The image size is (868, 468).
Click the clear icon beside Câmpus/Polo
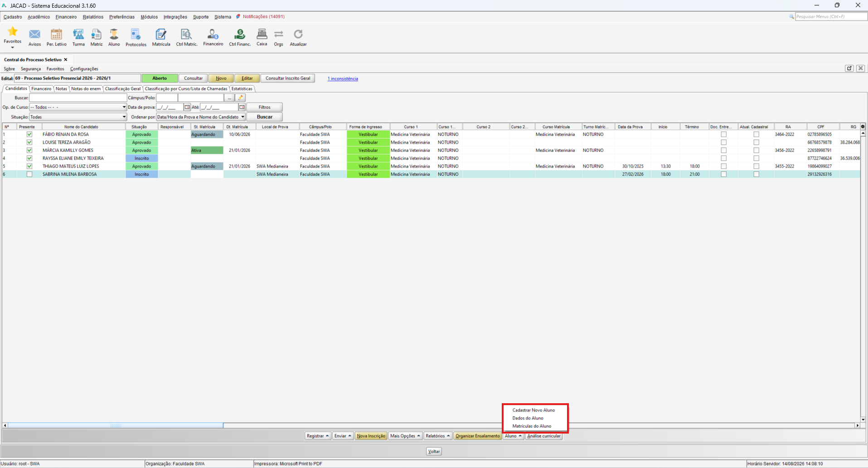point(241,98)
